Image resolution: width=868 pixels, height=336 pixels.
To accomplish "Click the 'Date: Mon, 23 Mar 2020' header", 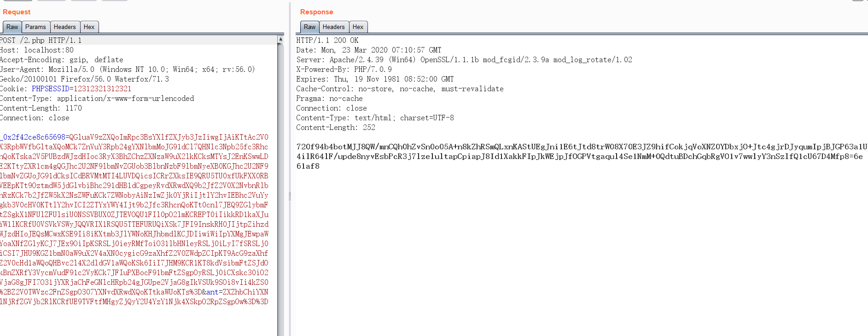I will click(369, 50).
